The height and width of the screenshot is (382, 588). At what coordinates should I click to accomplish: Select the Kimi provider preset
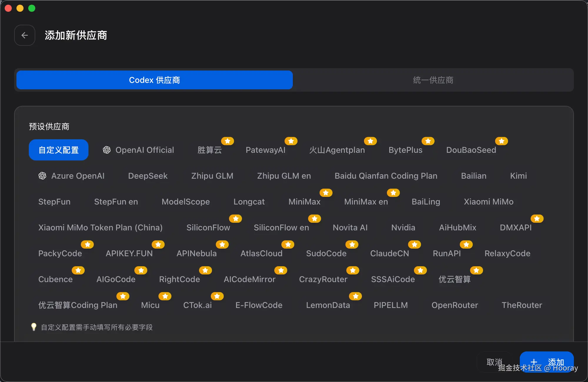[519, 176]
